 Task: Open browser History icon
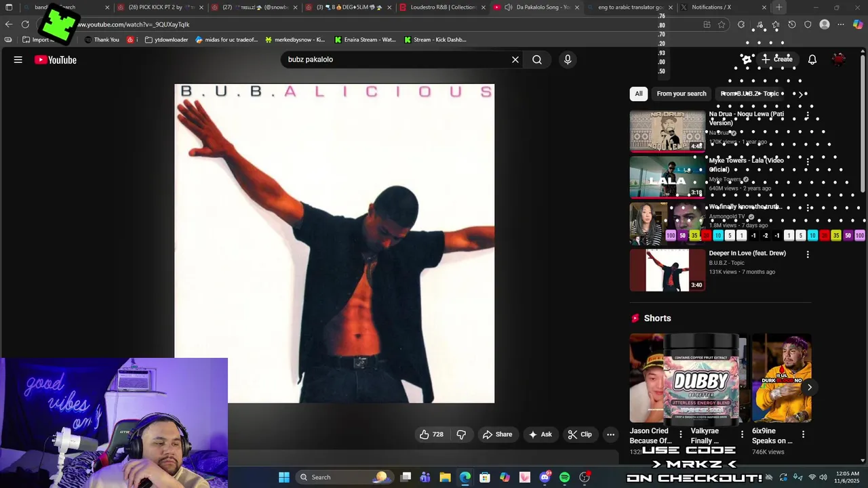coord(791,24)
